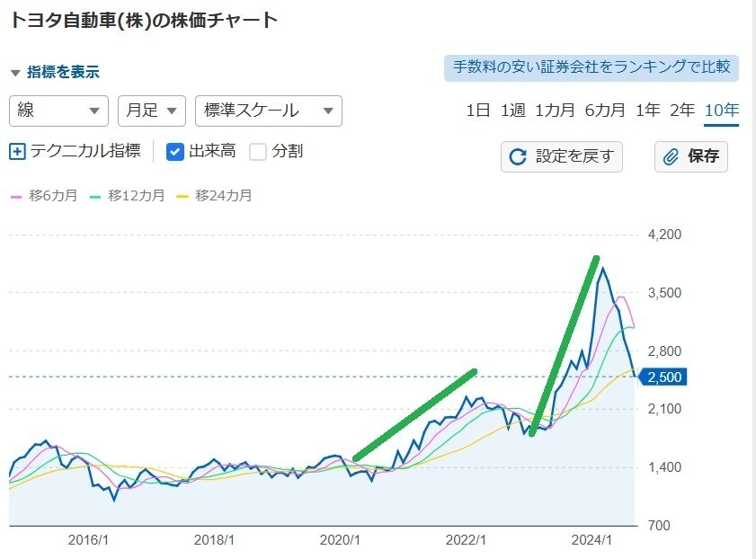Click the chart peak near 2024/1

pos(602,268)
